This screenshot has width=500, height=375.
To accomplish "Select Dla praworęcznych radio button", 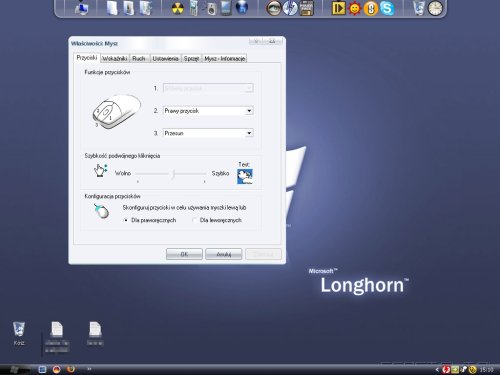I will click(126, 220).
